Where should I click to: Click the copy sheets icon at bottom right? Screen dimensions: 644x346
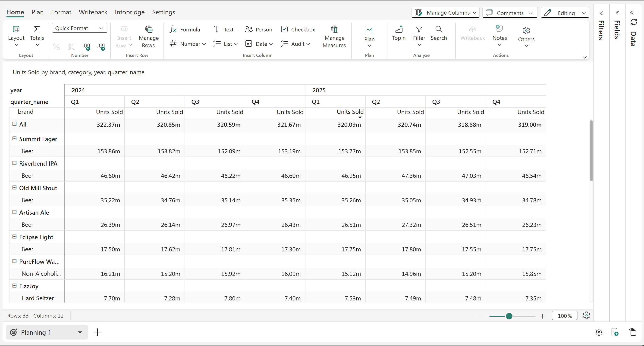pyautogui.click(x=632, y=332)
